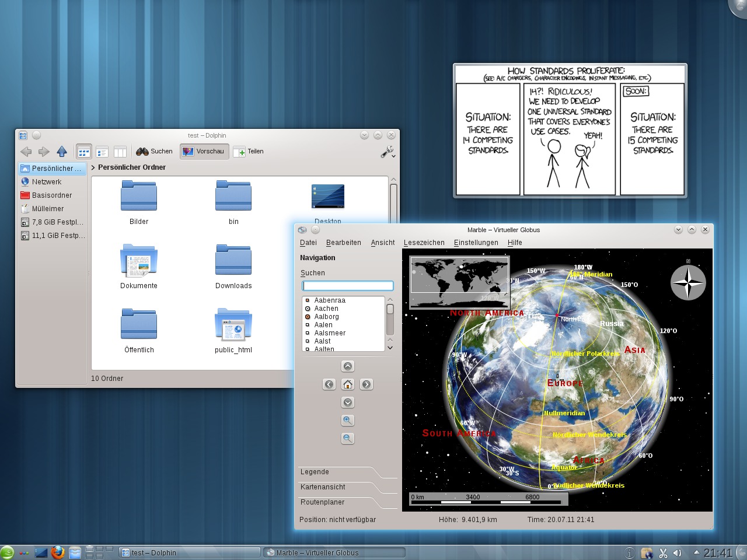The width and height of the screenshot is (747, 560).
Task: Open volume control in system tray
Action: (678, 553)
